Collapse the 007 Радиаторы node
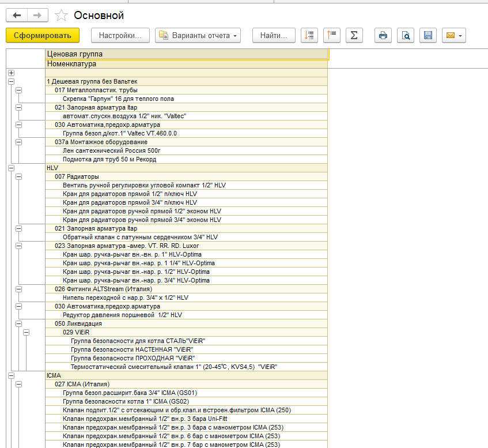488x448 pixels. (18, 176)
